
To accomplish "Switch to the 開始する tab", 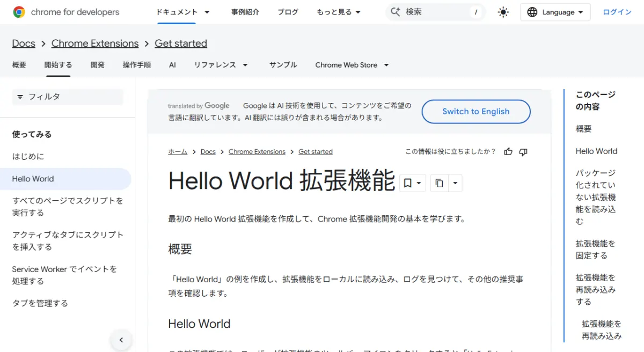I will pos(58,65).
